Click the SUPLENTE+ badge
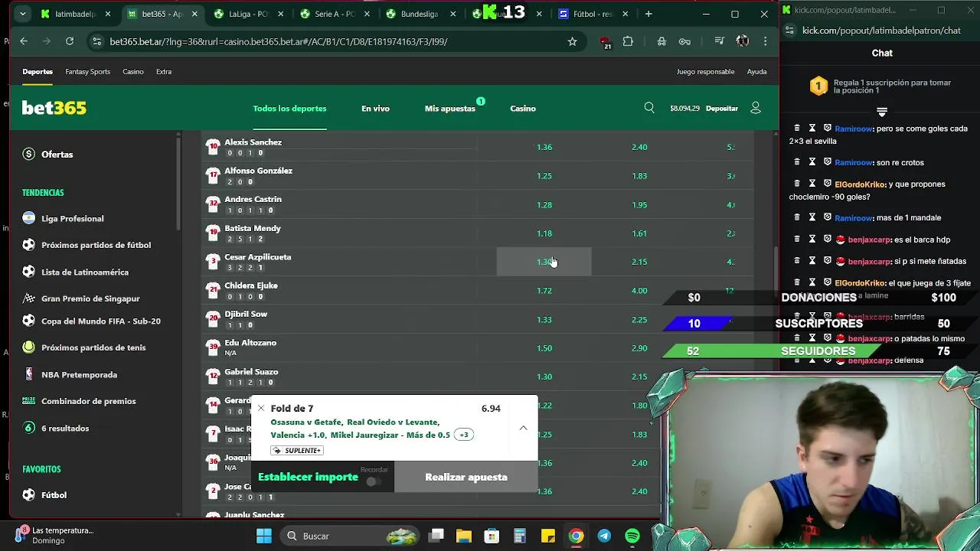Image resolution: width=980 pixels, height=551 pixels. 297,451
